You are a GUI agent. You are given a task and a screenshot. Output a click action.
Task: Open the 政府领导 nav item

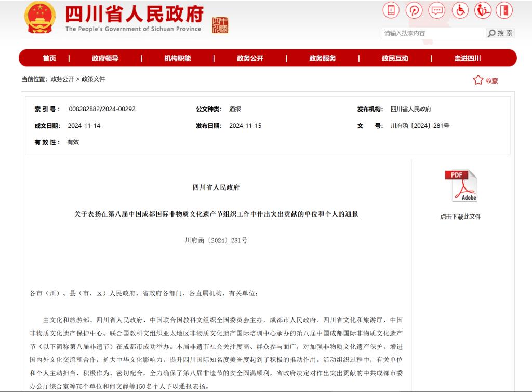click(105, 58)
